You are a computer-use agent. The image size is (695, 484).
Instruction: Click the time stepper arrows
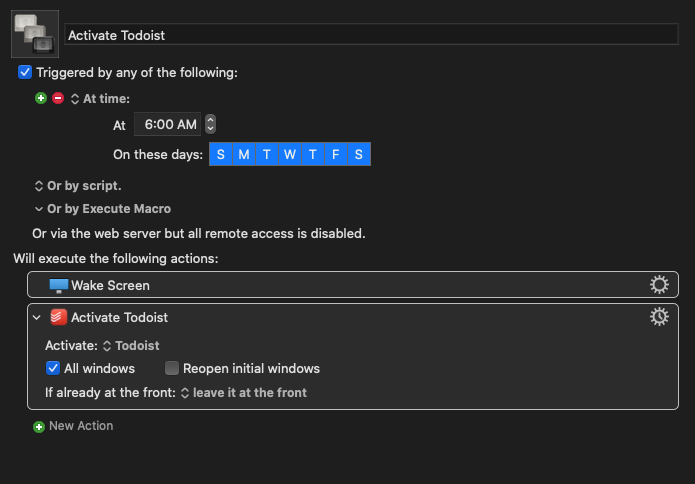(x=211, y=124)
